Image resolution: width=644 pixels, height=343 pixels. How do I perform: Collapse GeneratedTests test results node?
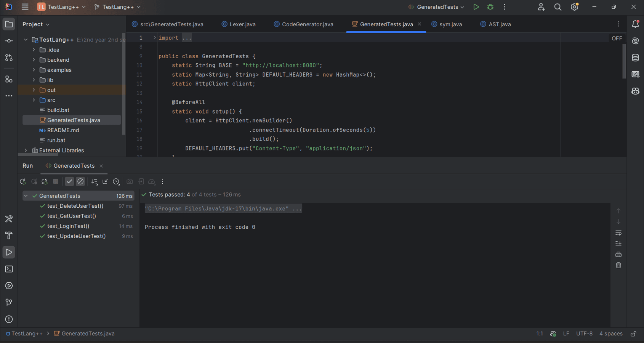coord(26,196)
